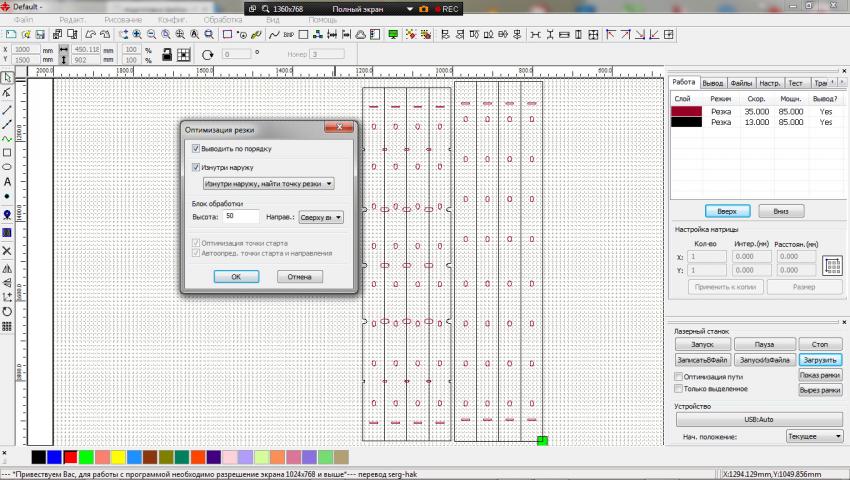Select the point dot tool

click(x=7, y=196)
